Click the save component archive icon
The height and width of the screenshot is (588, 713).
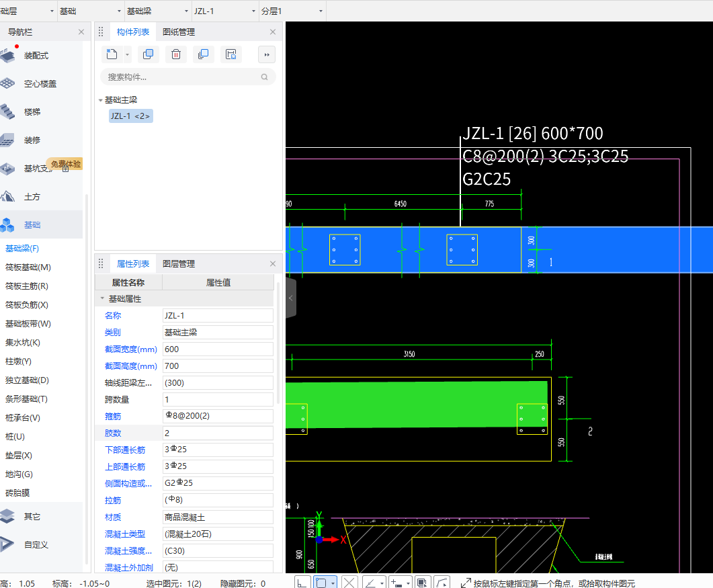tap(231, 54)
